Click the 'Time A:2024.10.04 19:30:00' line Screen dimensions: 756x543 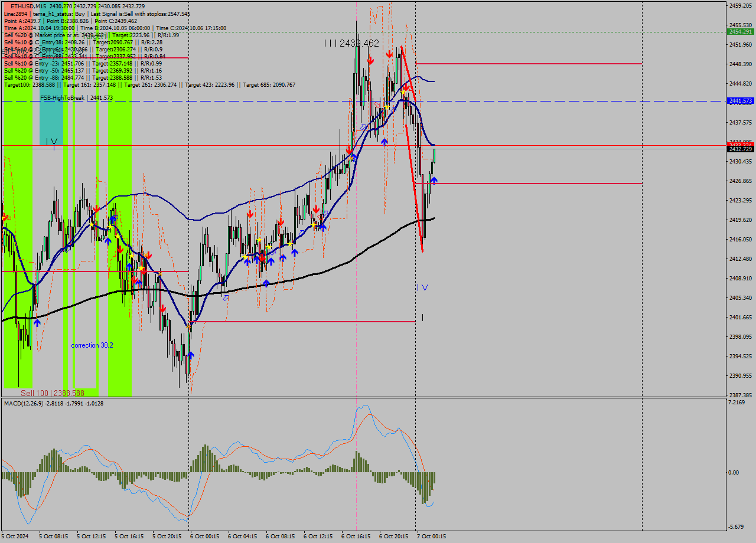[x=115, y=28]
